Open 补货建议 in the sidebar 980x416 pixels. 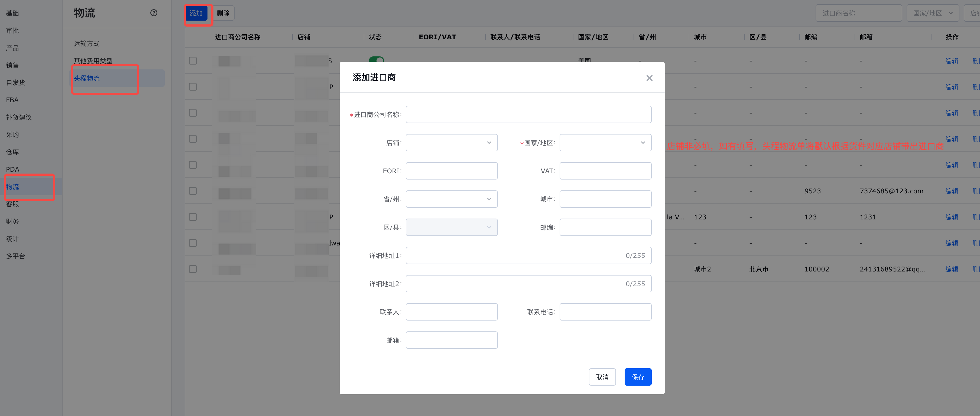coord(19,117)
